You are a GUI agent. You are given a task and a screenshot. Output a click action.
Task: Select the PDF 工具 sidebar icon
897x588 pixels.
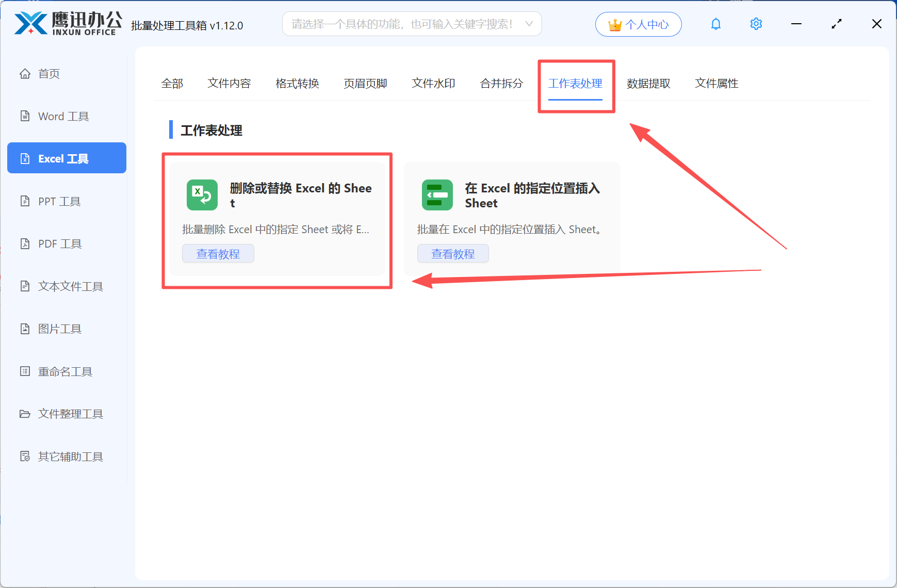(25, 243)
